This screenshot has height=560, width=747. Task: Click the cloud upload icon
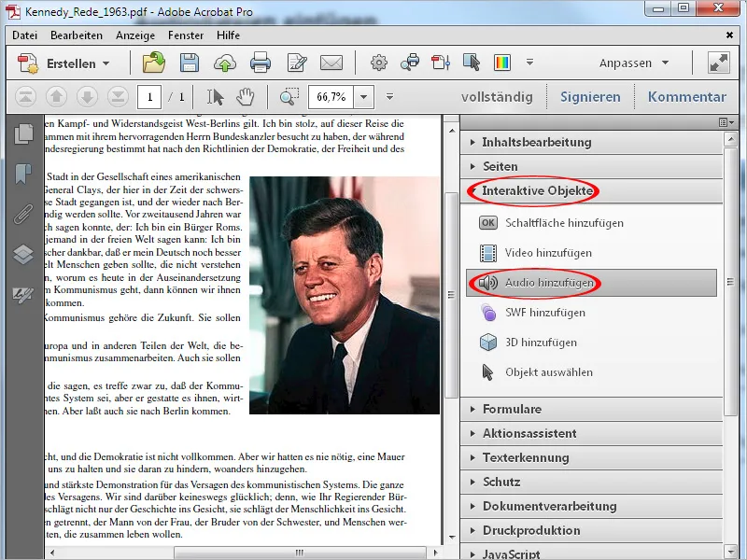(225, 63)
